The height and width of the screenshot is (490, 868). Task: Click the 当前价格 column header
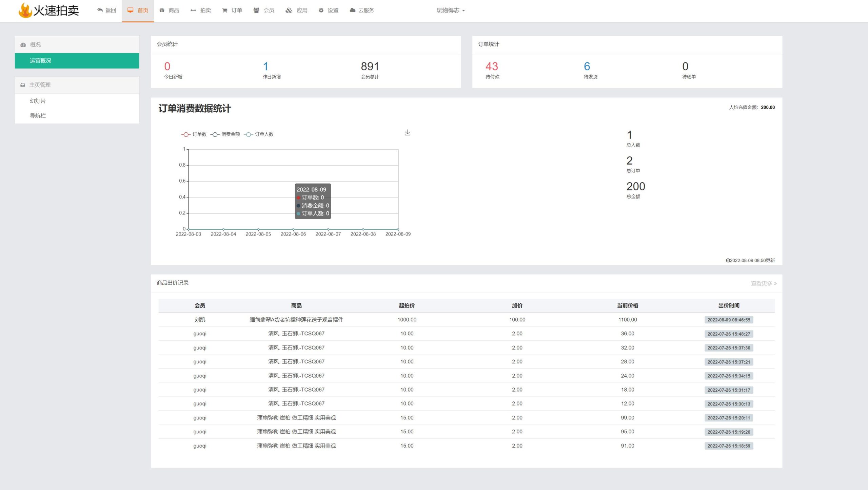pos(628,305)
